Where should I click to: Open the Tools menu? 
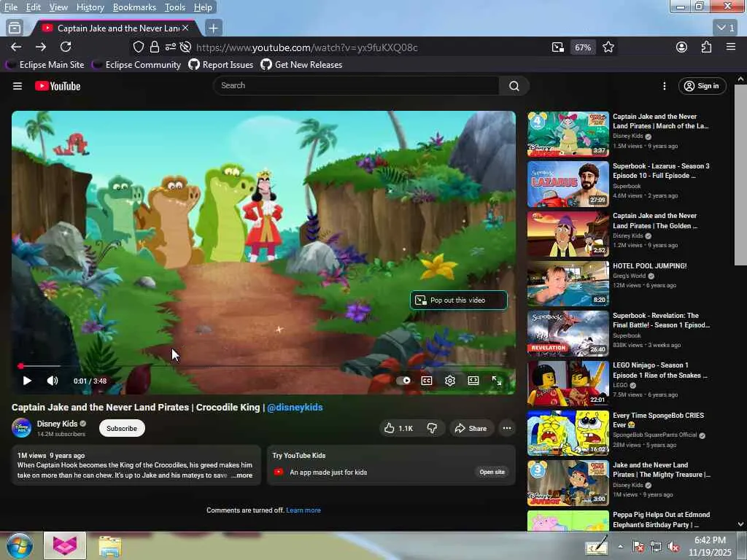(x=175, y=7)
